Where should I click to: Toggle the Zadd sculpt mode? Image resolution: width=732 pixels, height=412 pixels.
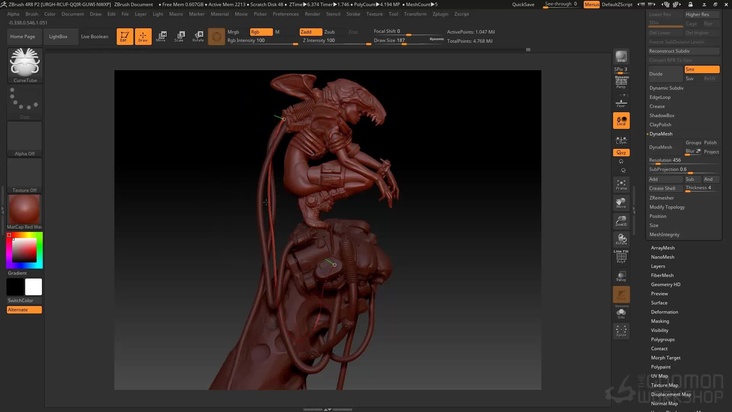(310, 32)
